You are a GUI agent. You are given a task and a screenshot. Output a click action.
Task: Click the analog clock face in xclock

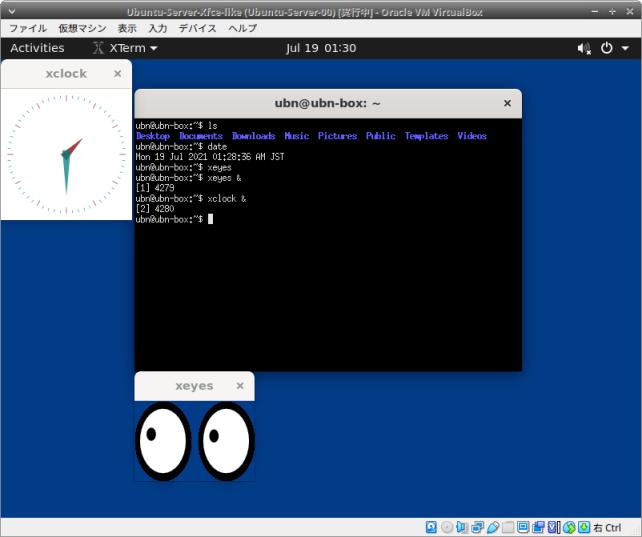point(66,154)
